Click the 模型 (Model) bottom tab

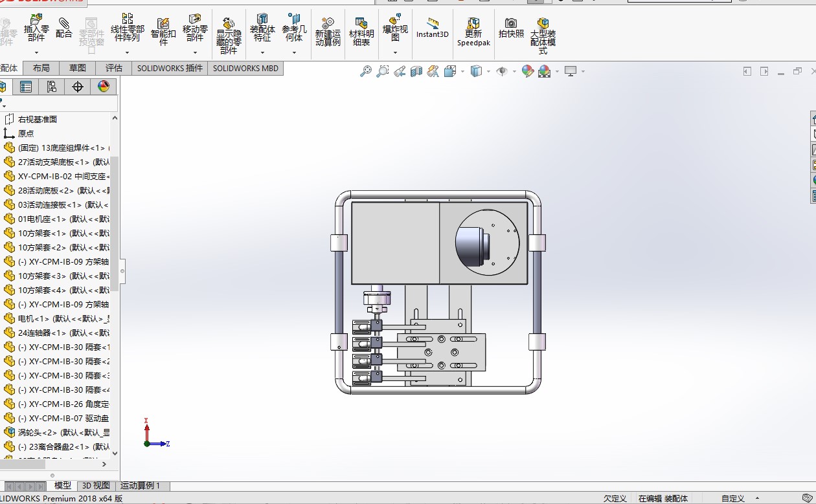coord(63,485)
